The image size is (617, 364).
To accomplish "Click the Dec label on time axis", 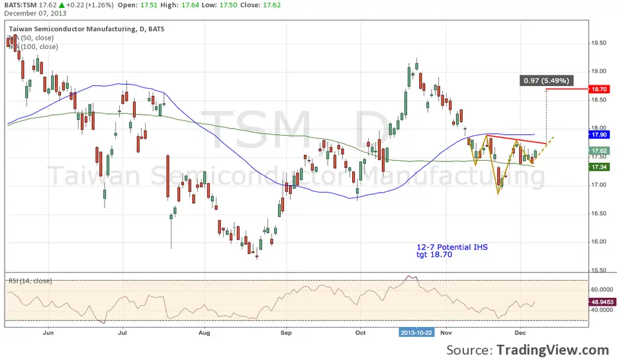I will 520,333.
